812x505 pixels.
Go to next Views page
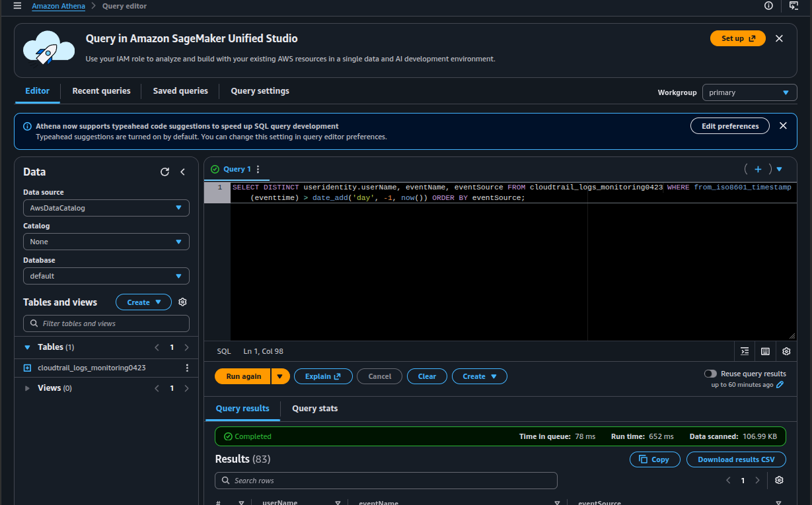(x=186, y=388)
